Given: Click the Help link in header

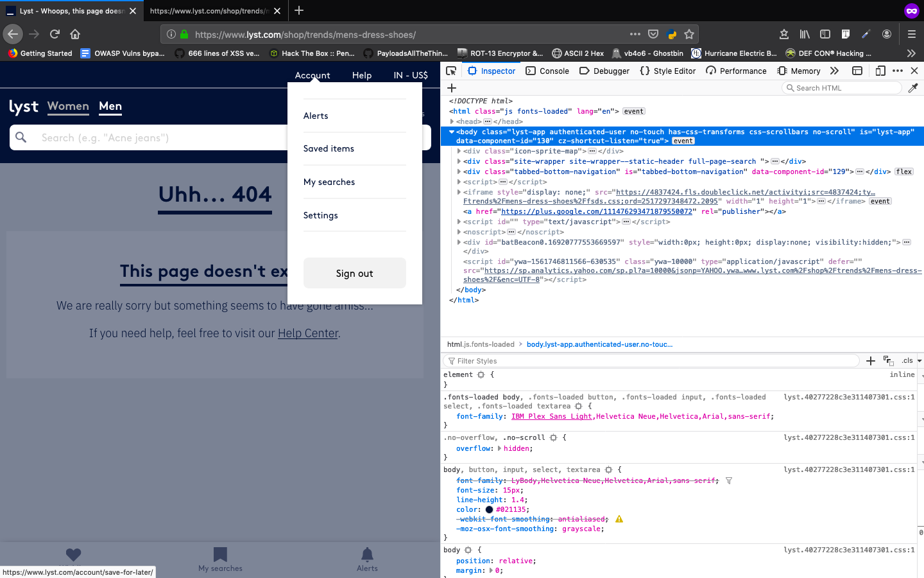Looking at the screenshot, I should (x=362, y=75).
